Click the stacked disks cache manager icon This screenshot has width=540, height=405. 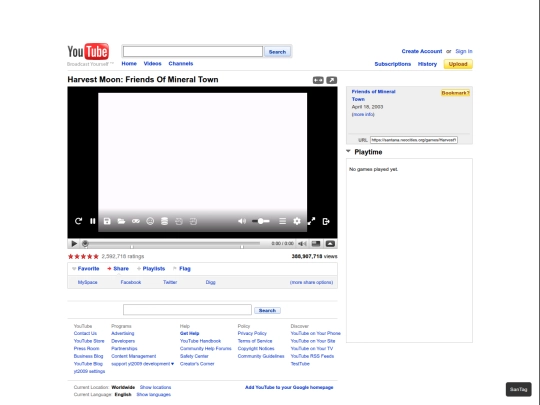[165, 221]
